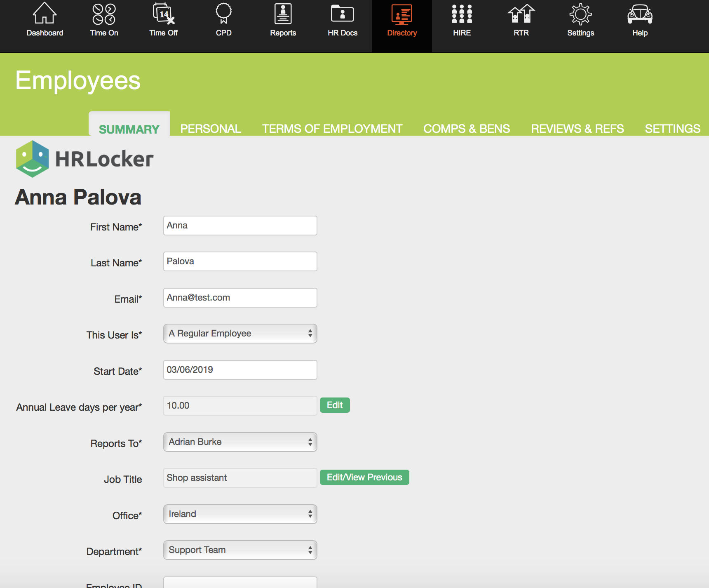This screenshot has width=709, height=588.
Task: Expand the This User Is dropdown
Action: click(240, 334)
